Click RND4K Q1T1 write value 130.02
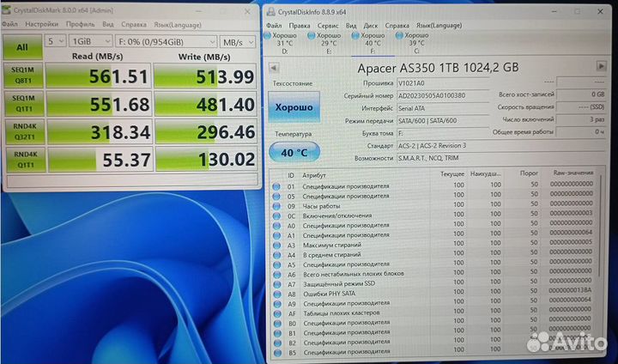 click(x=206, y=160)
